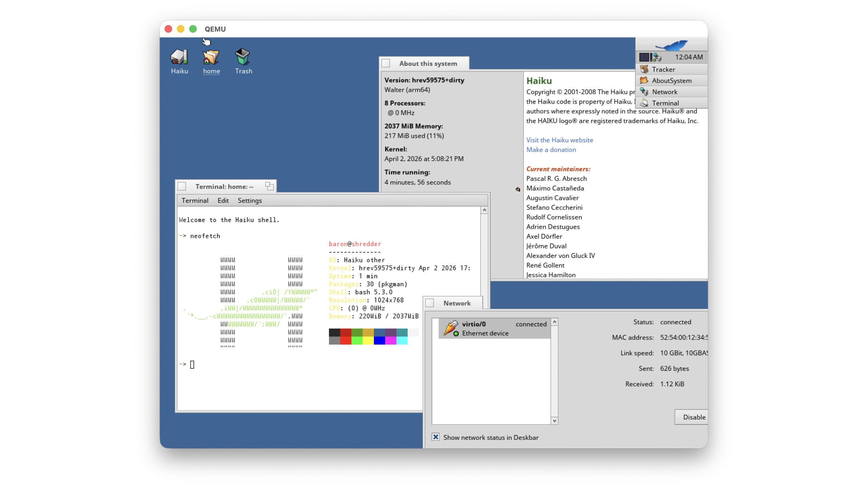868x488 pixels.
Task: Open the Settings menu in Terminal
Action: [x=250, y=200]
